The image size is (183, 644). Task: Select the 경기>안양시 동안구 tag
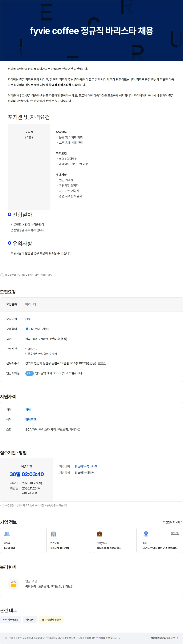51,620
